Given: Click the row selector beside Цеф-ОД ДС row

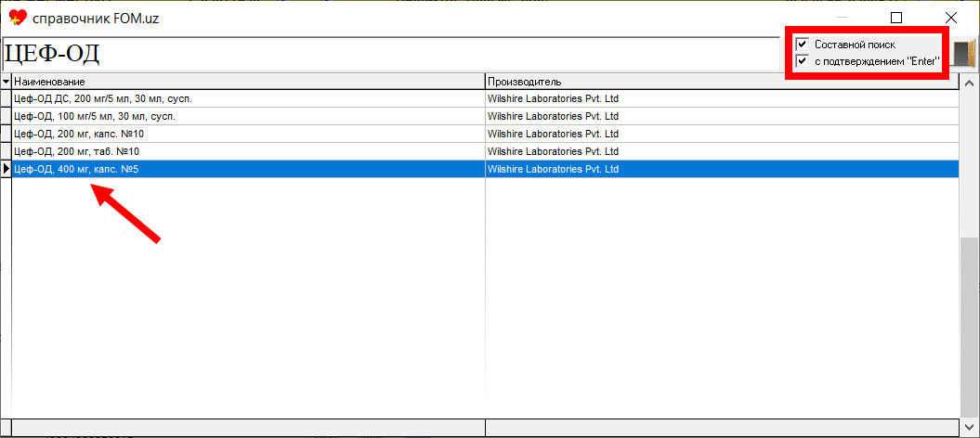Looking at the screenshot, I should pos(6,98).
